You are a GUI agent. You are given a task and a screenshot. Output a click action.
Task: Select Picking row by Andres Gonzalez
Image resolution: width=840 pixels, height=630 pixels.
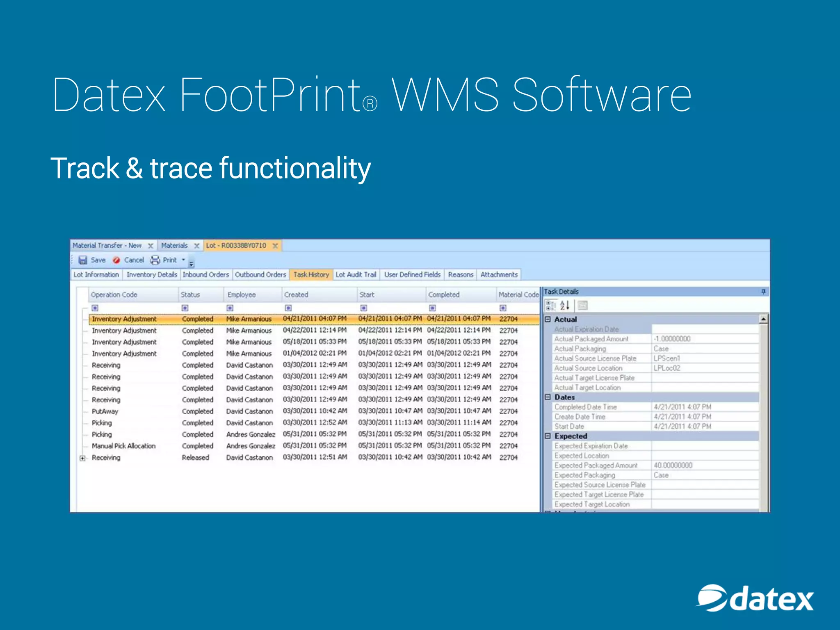tap(314, 434)
